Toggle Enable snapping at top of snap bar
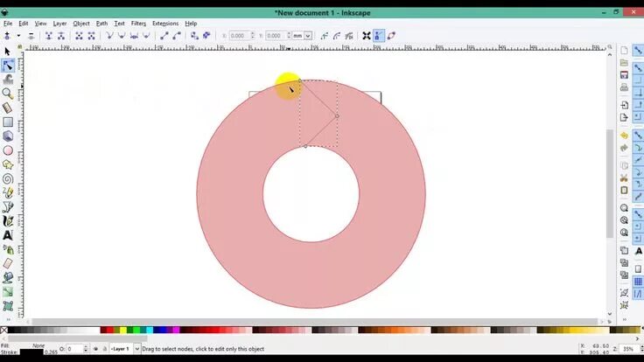Viewport: 644px width, 362px height. point(638,51)
